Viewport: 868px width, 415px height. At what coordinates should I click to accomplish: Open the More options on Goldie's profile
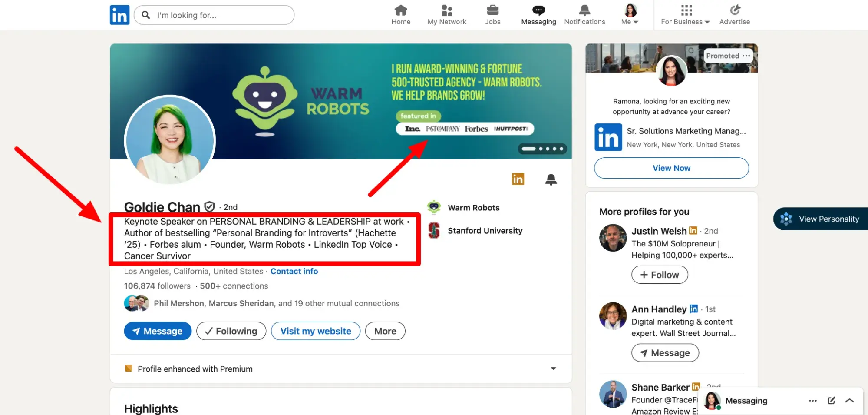pyautogui.click(x=385, y=331)
